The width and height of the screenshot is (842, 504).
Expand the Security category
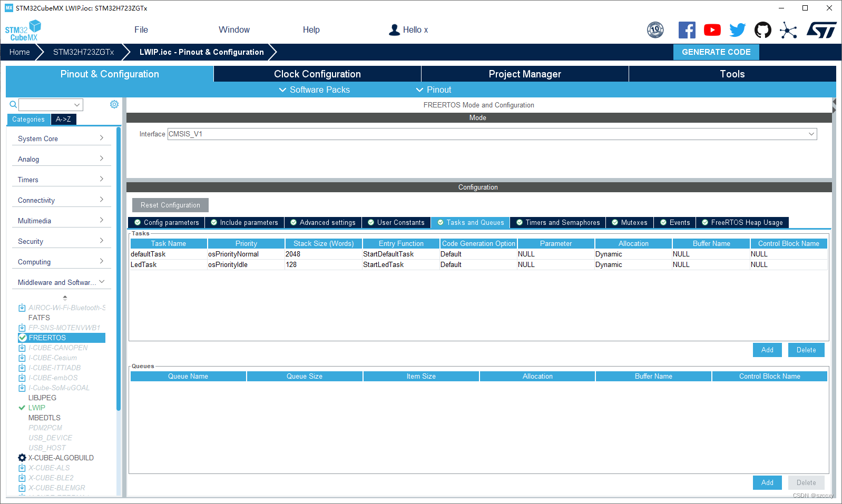click(x=61, y=241)
